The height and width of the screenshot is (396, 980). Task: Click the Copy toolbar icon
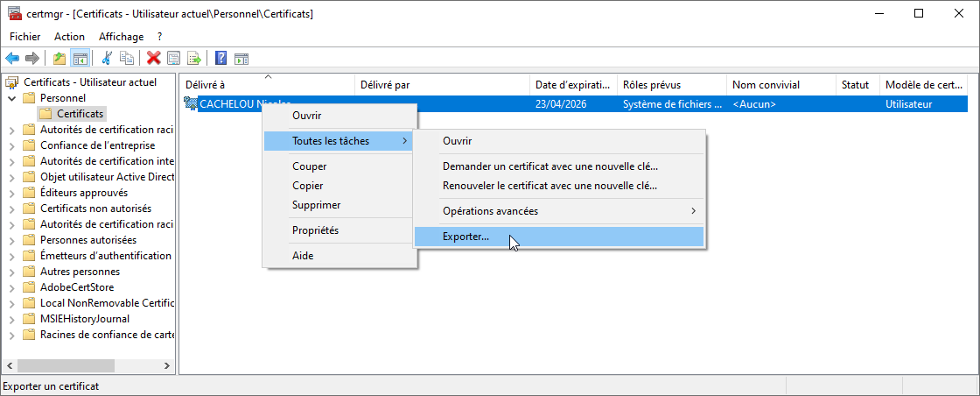point(127,59)
